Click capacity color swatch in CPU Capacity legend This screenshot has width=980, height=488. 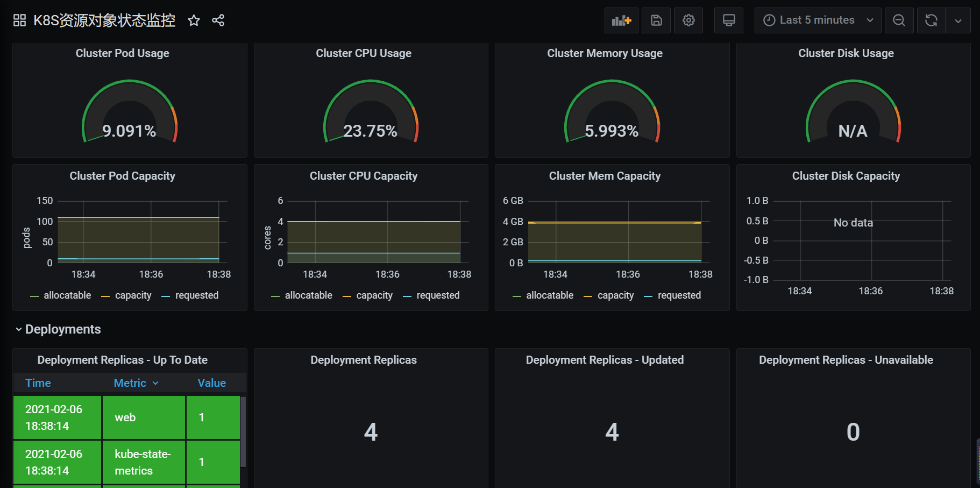click(x=347, y=296)
